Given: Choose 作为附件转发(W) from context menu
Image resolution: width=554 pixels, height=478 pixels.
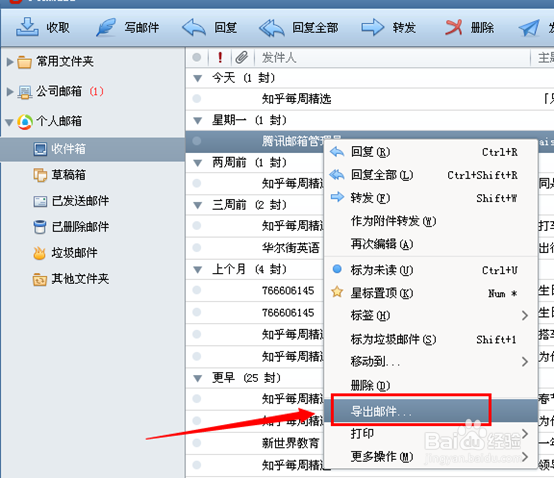Looking at the screenshot, I should (x=431, y=221).
